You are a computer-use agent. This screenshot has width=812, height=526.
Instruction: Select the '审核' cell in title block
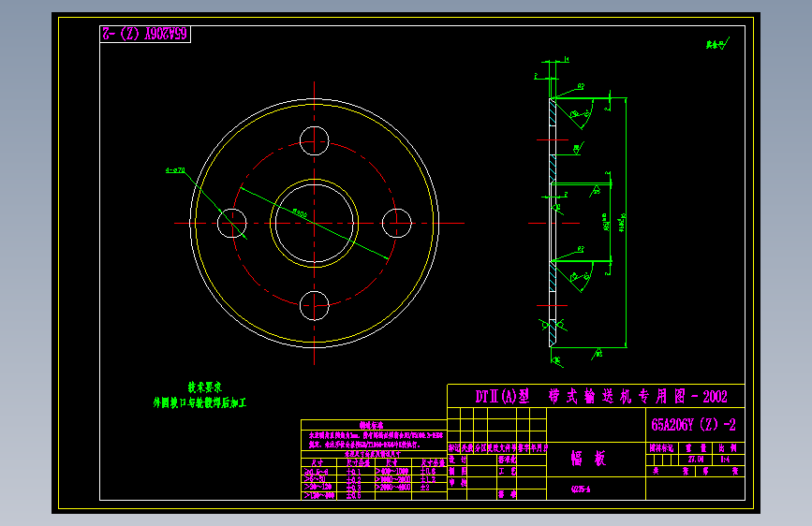[x=457, y=483]
